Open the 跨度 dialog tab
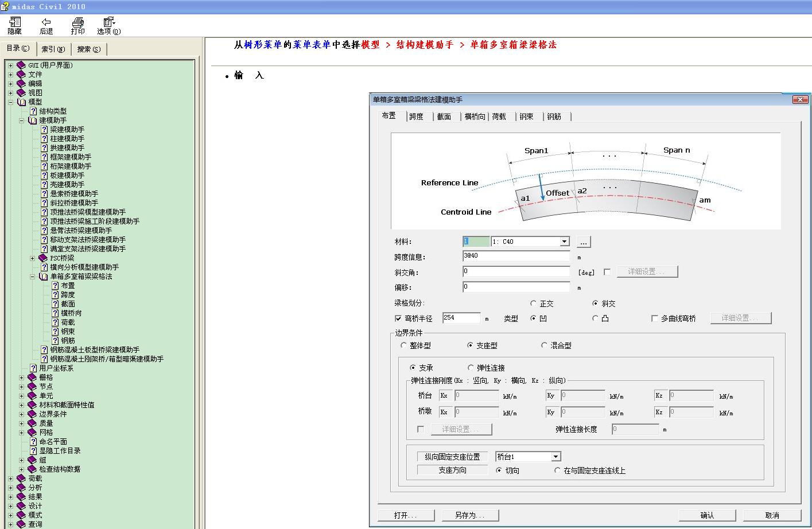812x529 pixels. (x=417, y=116)
